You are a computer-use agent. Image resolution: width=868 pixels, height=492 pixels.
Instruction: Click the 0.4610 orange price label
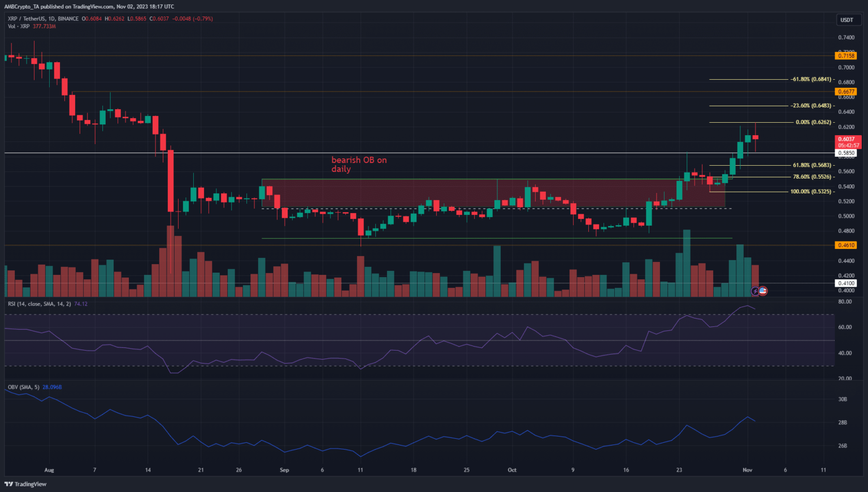click(846, 245)
